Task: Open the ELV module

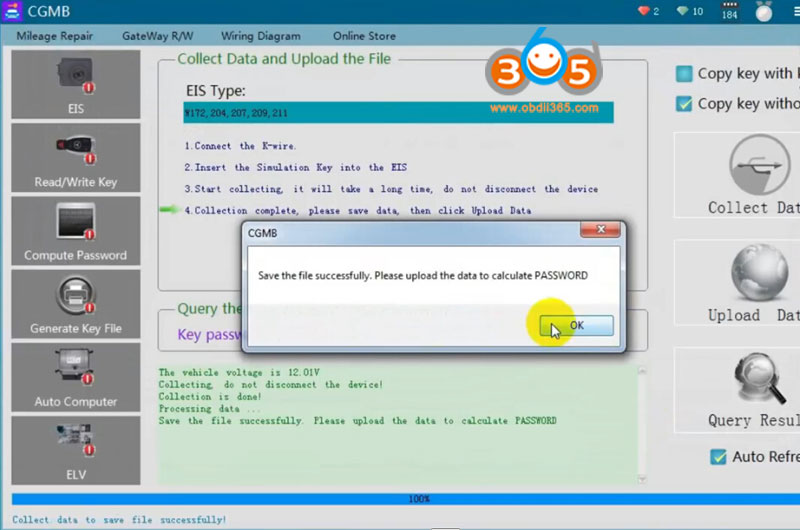Action: (x=76, y=450)
